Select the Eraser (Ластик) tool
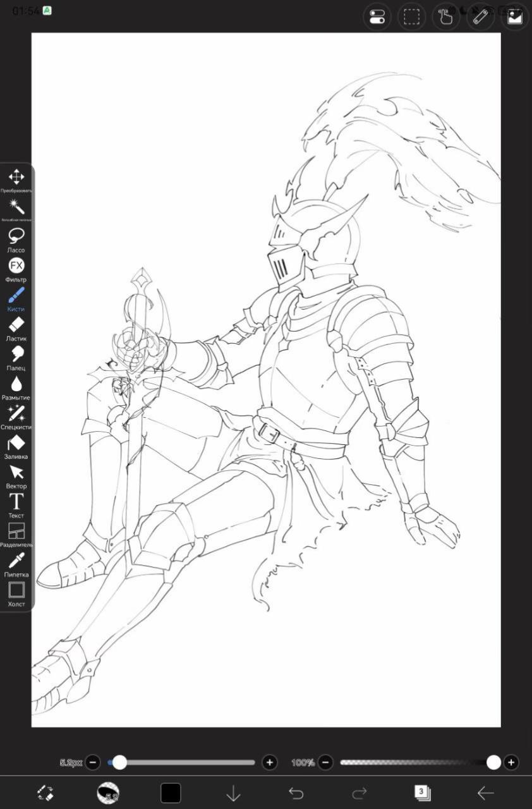Viewport: 532px width, 809px height. [x=16, y=328]
